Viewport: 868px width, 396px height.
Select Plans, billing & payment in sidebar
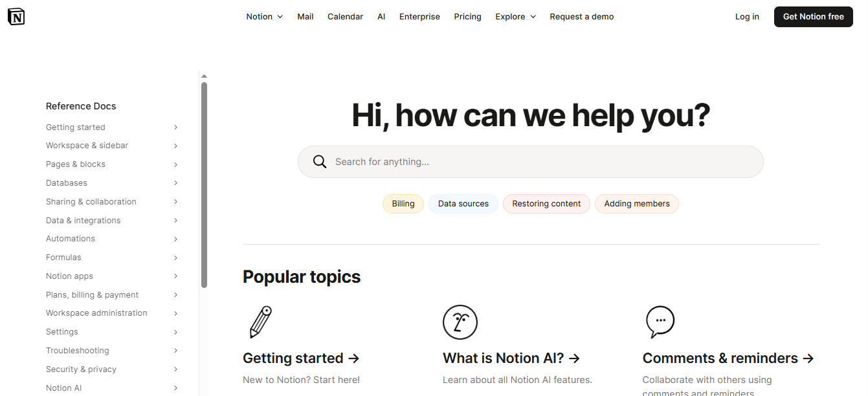pos(93,295)
